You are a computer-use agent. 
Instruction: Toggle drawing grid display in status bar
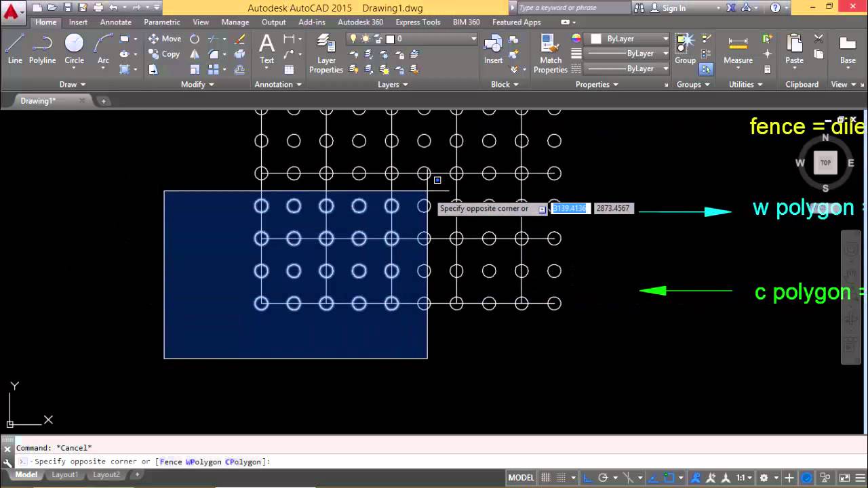[546, 478]
